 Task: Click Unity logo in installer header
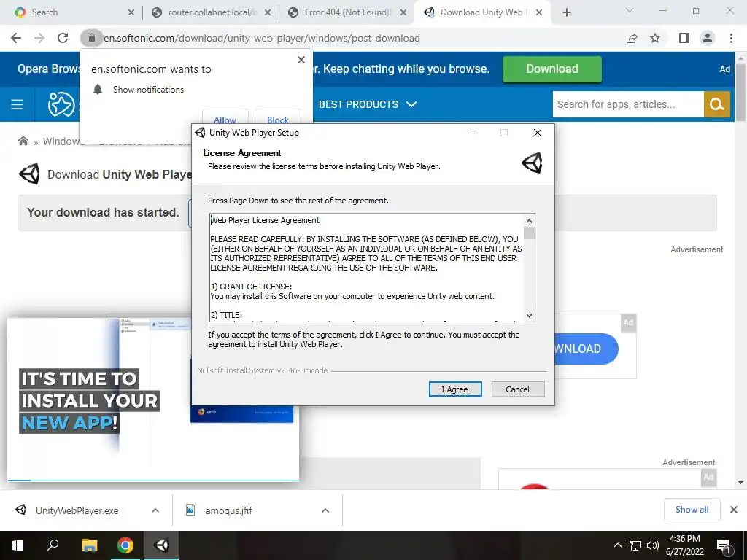[x=532, y=163]
